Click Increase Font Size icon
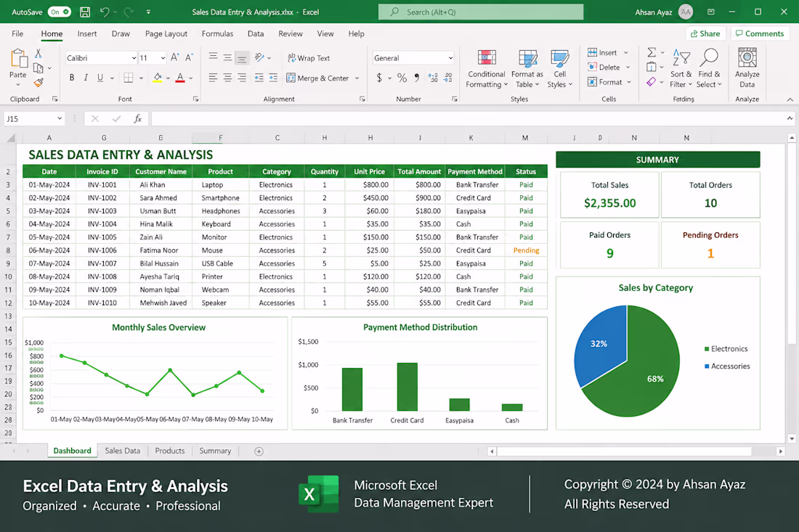This screenshot has width=799, height=532. (x=175, y=57)
